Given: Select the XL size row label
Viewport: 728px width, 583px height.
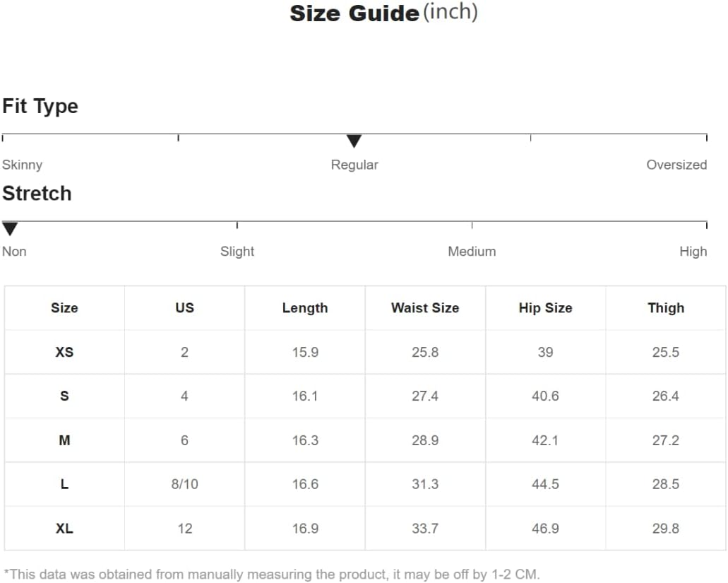Looking at the screenshot, I should coord(64,528).
